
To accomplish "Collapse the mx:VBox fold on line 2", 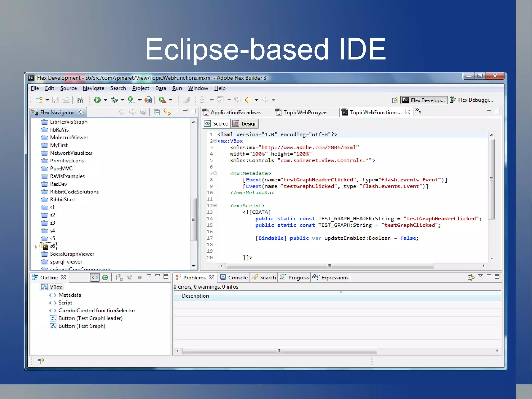I will (x=215, y=141).
